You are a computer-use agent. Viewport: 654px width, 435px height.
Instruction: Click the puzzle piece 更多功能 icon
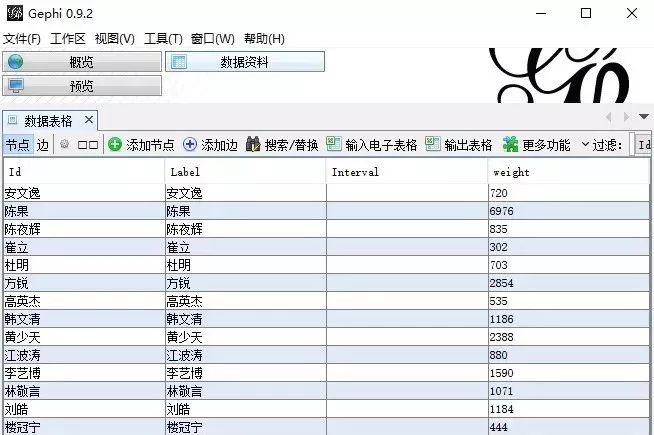pos(510,144)
